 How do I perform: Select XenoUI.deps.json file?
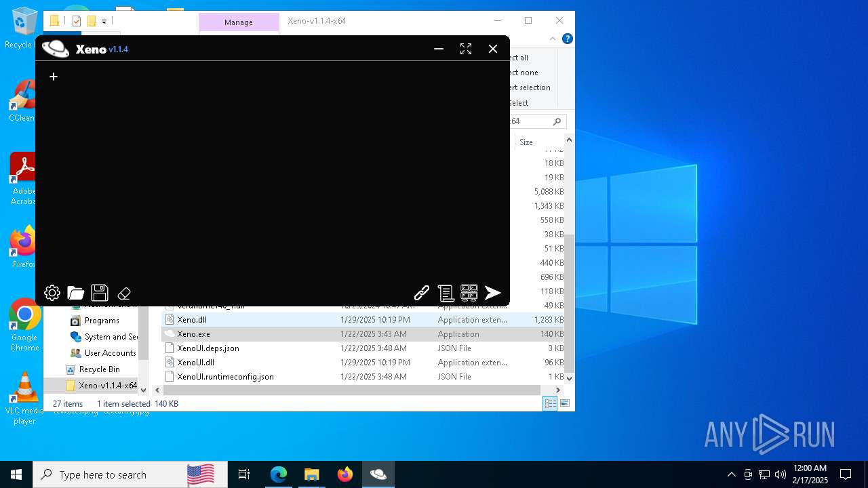point(208,348)
